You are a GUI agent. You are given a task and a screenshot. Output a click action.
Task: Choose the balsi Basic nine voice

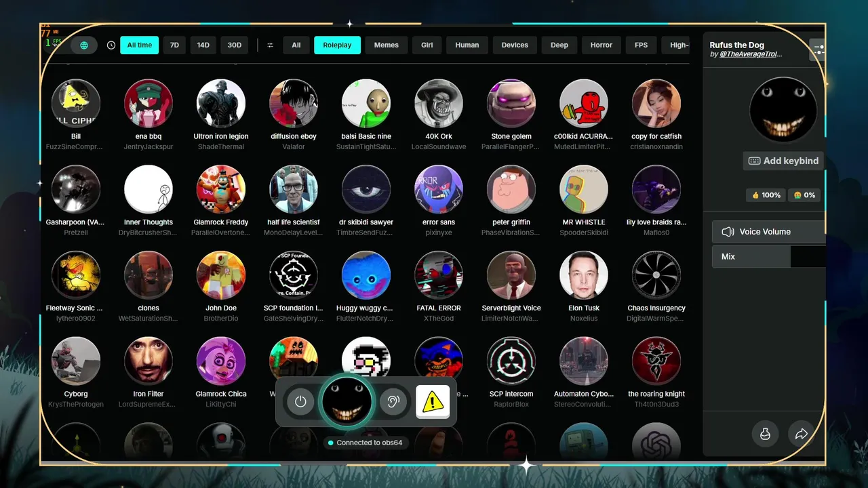[366, 104]
